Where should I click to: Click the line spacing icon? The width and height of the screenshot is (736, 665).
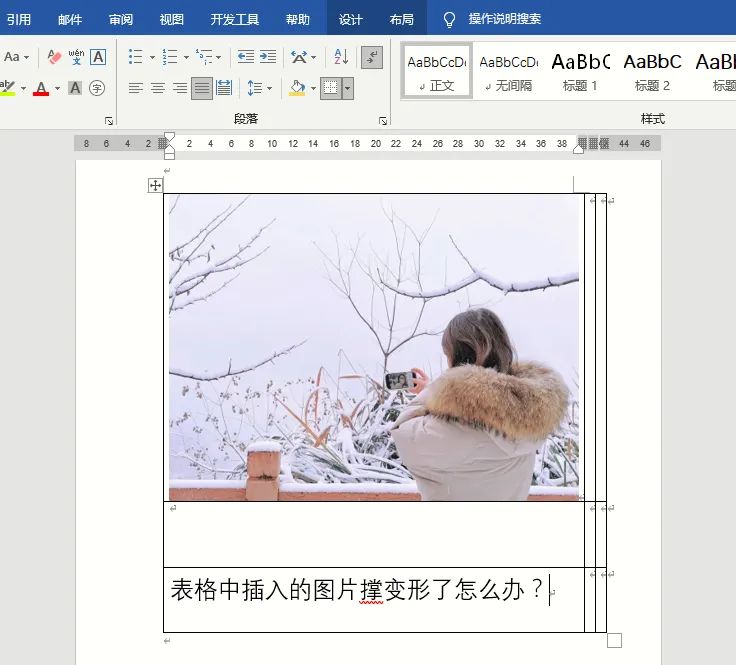[x=254, y=88]
